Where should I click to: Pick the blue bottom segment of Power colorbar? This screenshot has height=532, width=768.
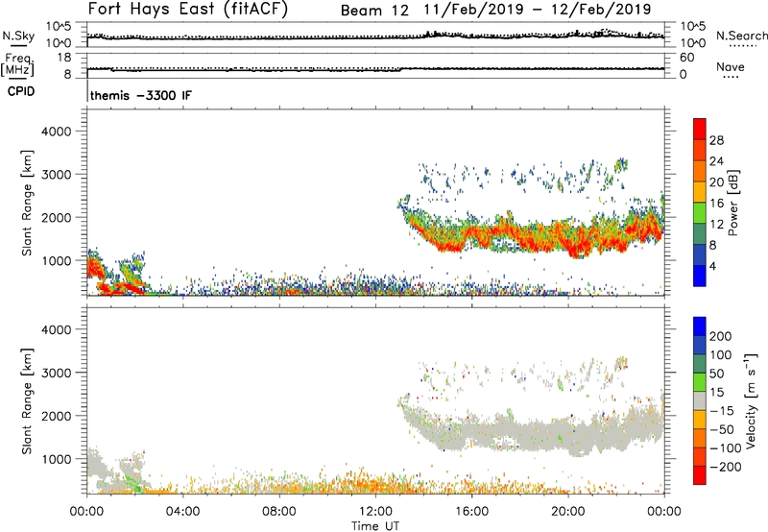pos(701,277)
